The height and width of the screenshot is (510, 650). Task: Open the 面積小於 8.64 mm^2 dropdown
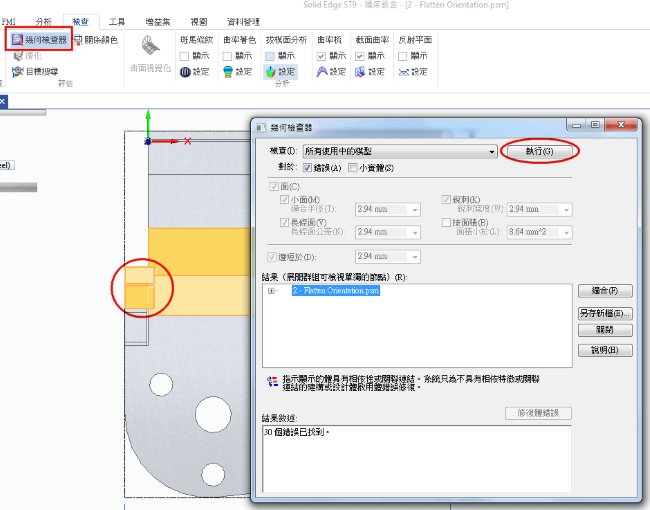[x=568, y=232]
